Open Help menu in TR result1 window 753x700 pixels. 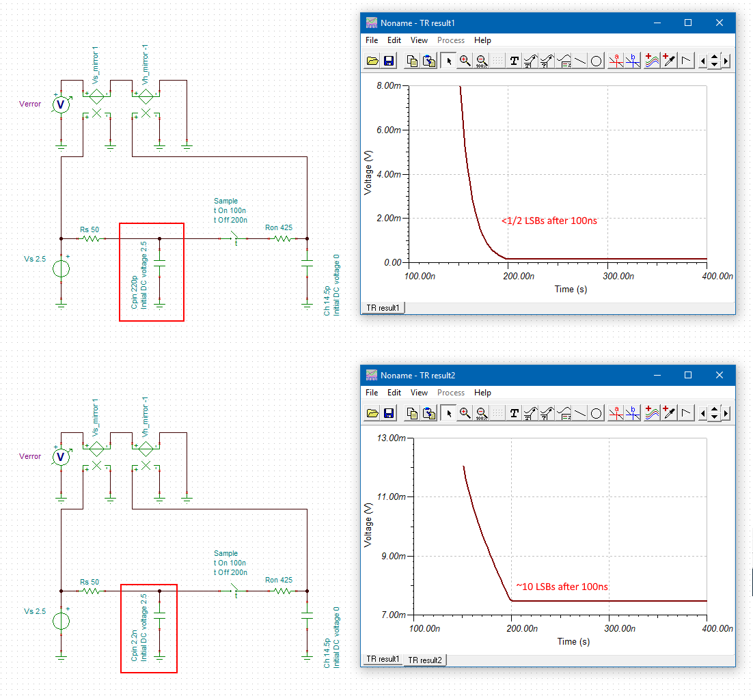(x=482, y=40)
